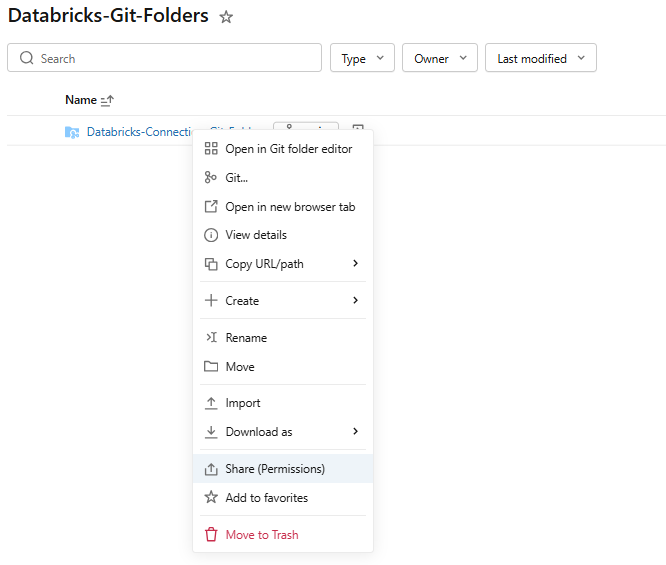Focus the Search input field

164,58
